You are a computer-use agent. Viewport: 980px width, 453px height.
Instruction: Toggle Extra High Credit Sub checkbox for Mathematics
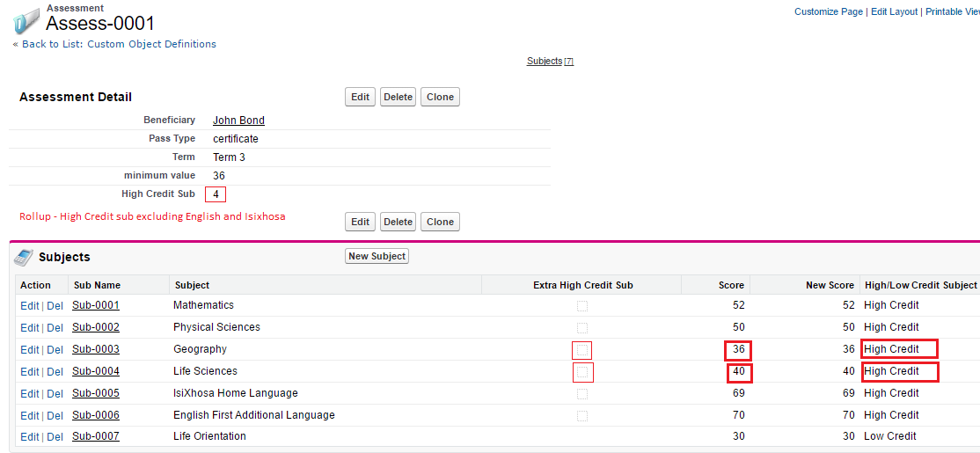(x=581, y=305)
